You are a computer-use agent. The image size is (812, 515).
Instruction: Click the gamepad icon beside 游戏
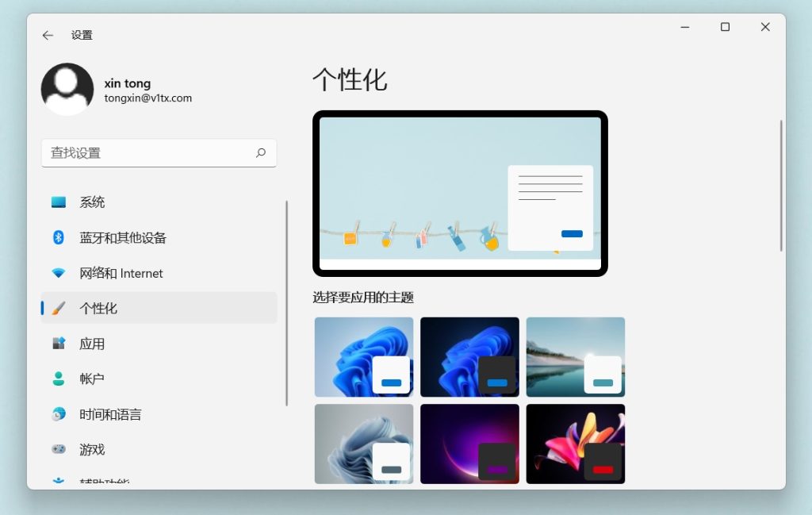pyautogui.click(x=59, y=449)
